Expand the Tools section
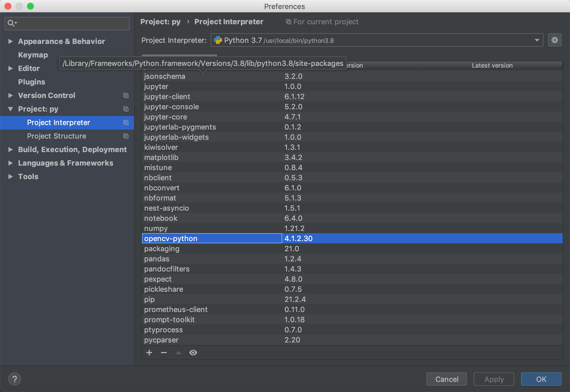The width and height of the screenshot is (570, 392). point(10,177)
